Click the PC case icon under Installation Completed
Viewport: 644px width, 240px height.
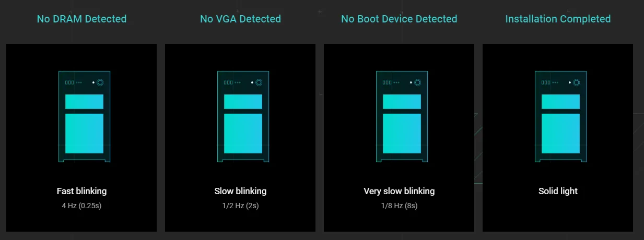pos(560,116)
